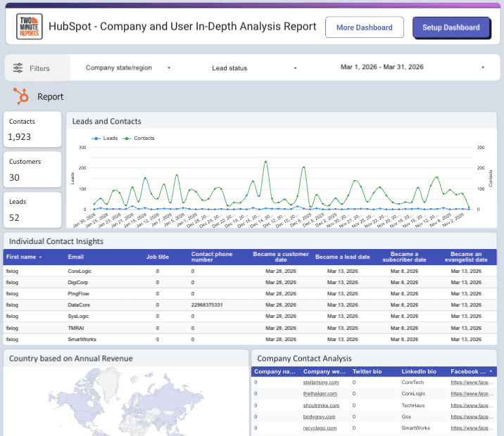Open the recyclego.com link
Image resolution: width=504 pixels, height=436 pixels.
320,428
